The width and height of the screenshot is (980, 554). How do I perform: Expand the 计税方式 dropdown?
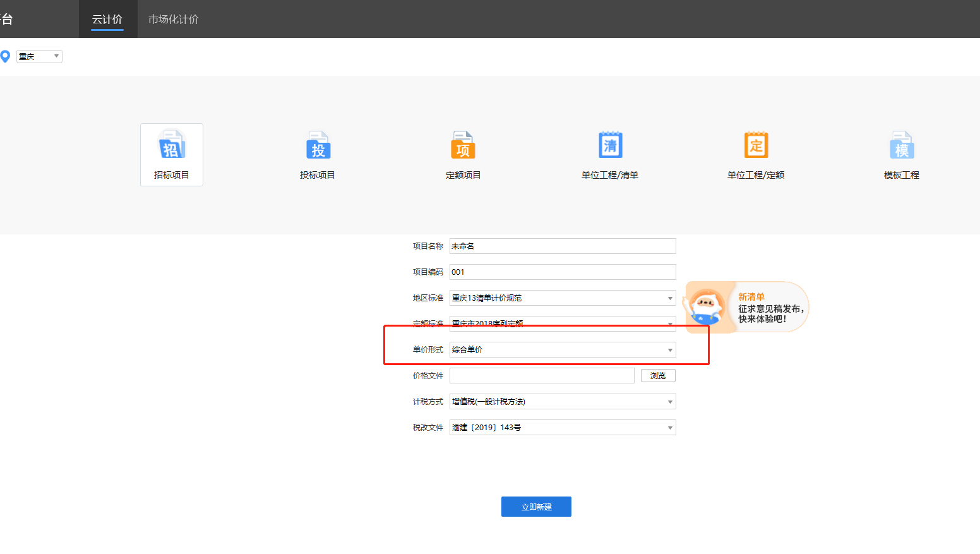[x=563, y=401]
